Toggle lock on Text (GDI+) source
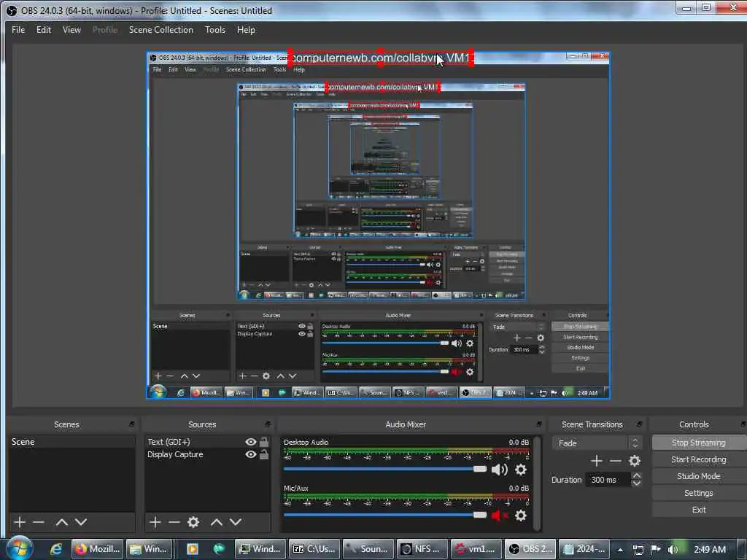This screenshot has width=747, height=560. click(x=264, y=441)
